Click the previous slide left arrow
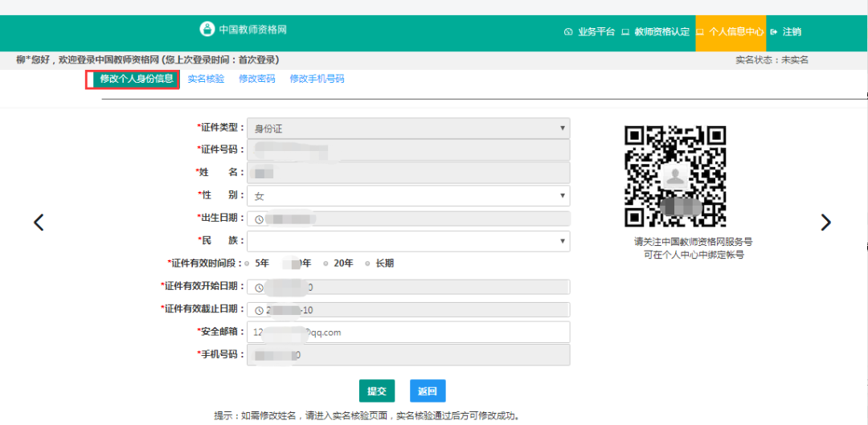The height and width of the screenshot is (425, 868). coord(39,223)
